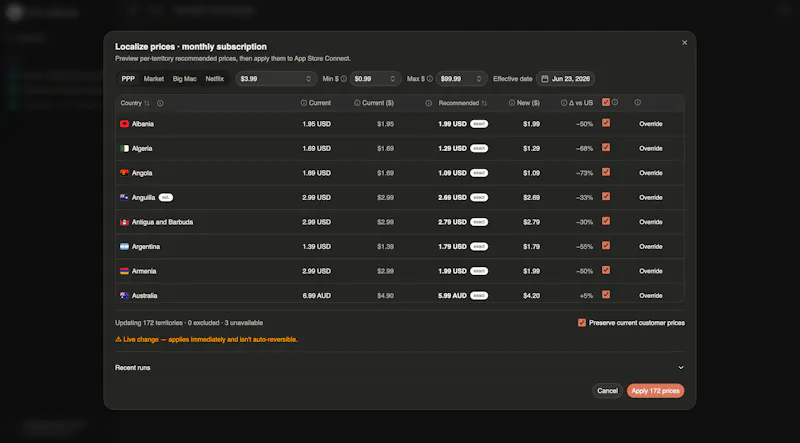The width and height of the screenshot is (800, 443).
Task: Uncheck the Argentina row checkbox
Action: 606,245
